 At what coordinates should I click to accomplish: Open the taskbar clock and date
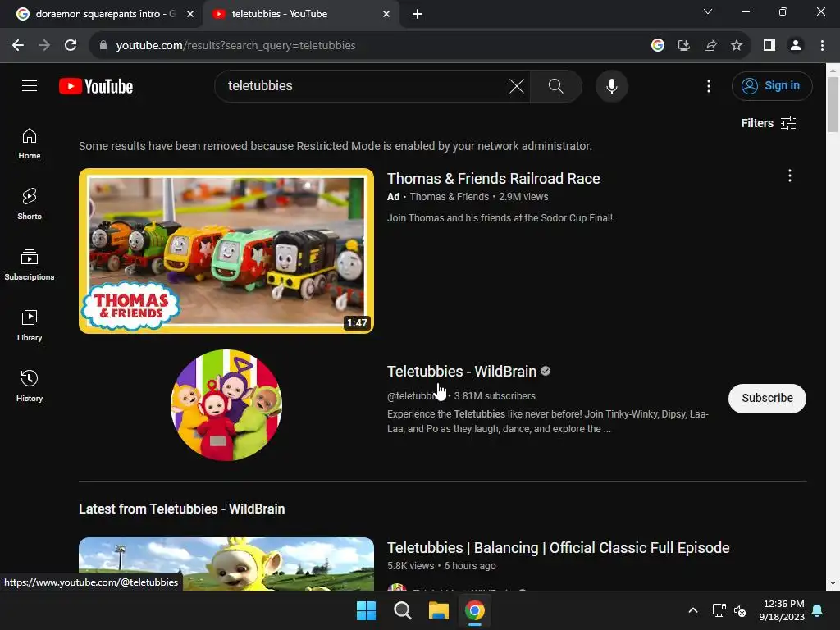click(782, 610)
